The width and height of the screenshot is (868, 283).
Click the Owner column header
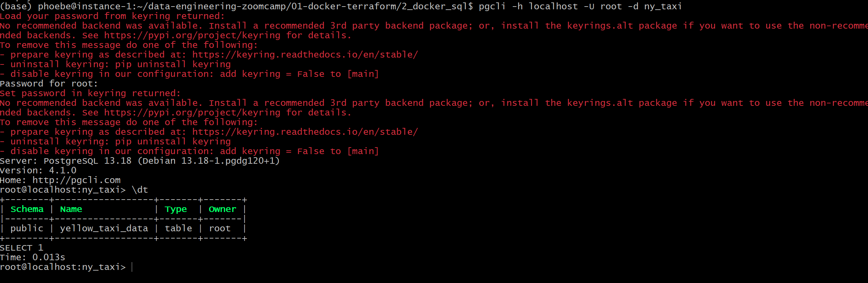(223, 209)
